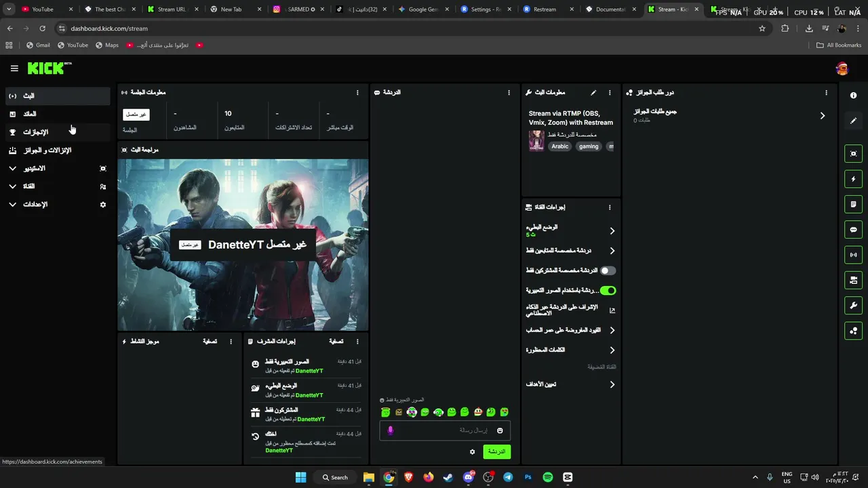Open set goals chevron
868x488 pixels.
(x=612, y=384)
